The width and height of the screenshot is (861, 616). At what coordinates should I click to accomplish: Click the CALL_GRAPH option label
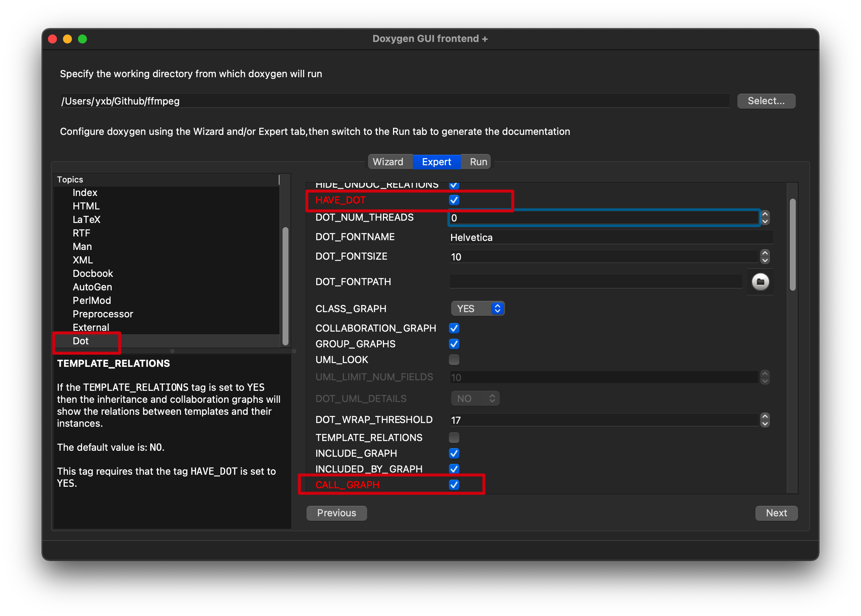point(347,485)
